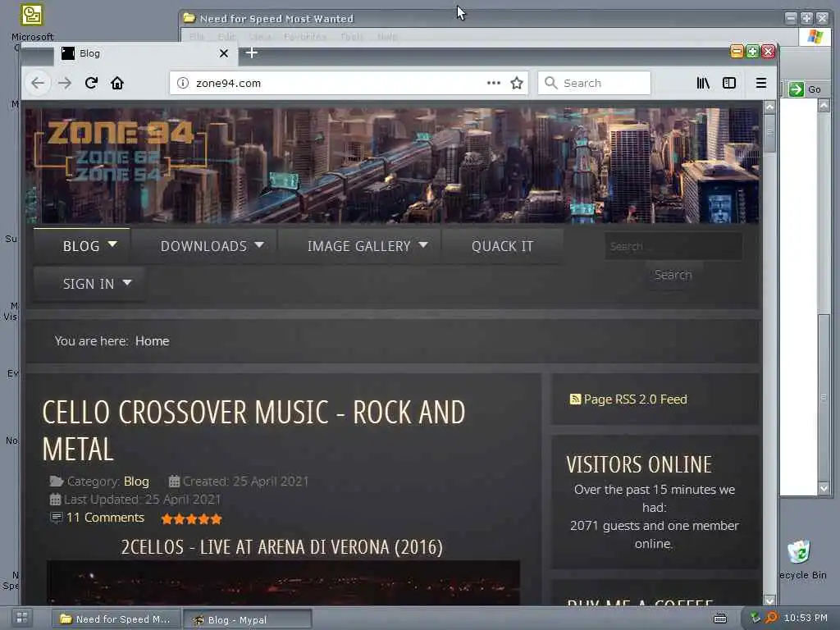
Task: Click the browser forward arrow
Action: [65, 83]
